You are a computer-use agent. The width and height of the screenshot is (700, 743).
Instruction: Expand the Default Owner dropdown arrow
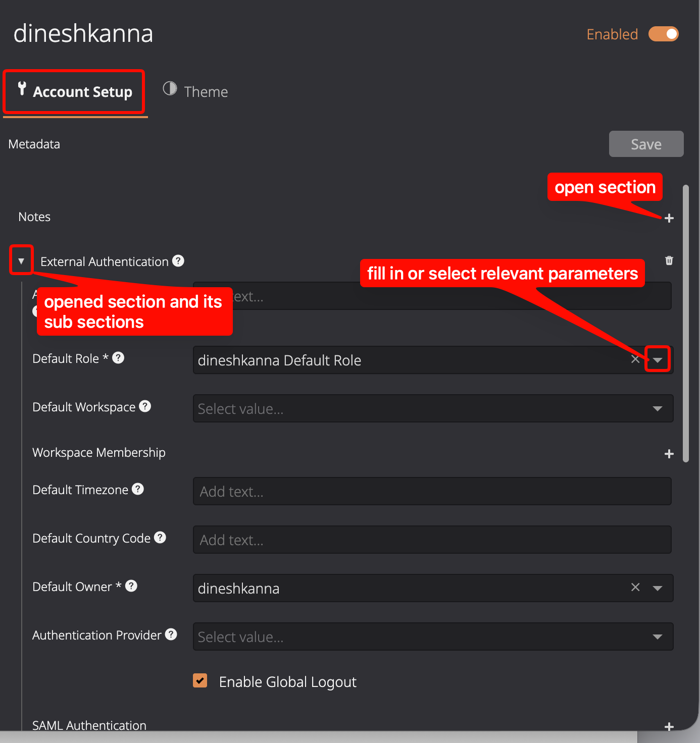click(658, 588)
